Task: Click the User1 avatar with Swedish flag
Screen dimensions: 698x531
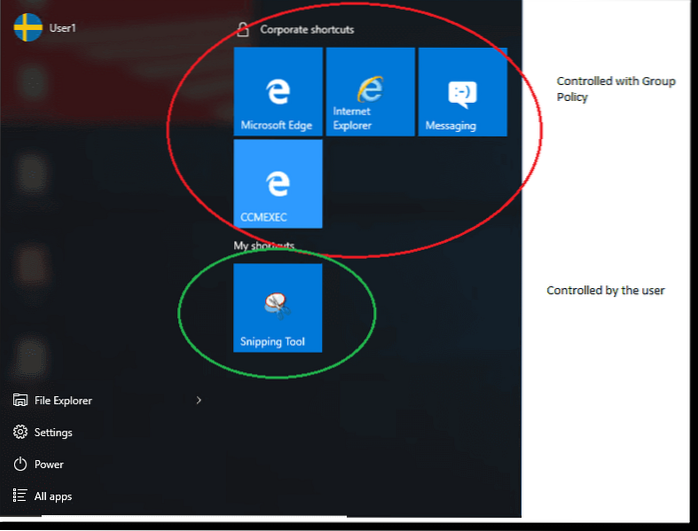Action: (x=28, y=28)
